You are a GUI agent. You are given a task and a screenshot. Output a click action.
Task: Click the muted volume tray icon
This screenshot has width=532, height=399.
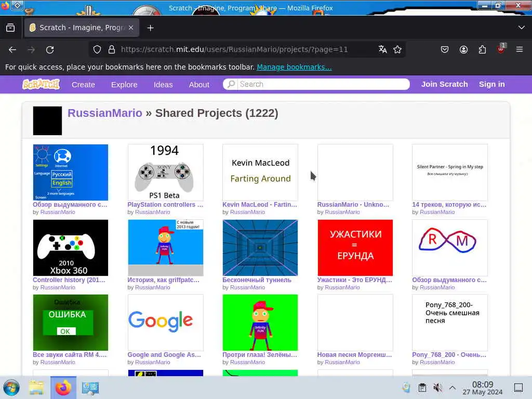coord(437,388)
